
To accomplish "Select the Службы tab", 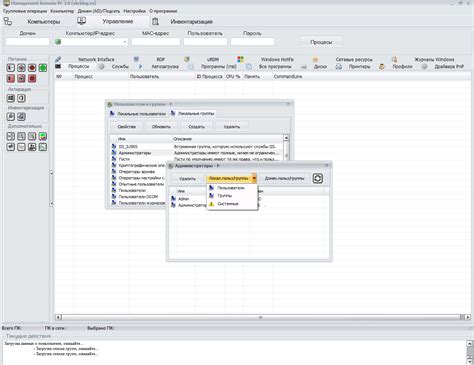I will pos(120,66).
